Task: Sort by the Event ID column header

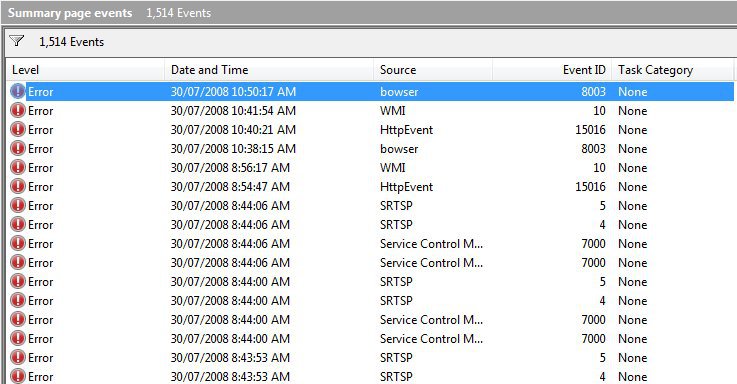Action: (552, 70)
